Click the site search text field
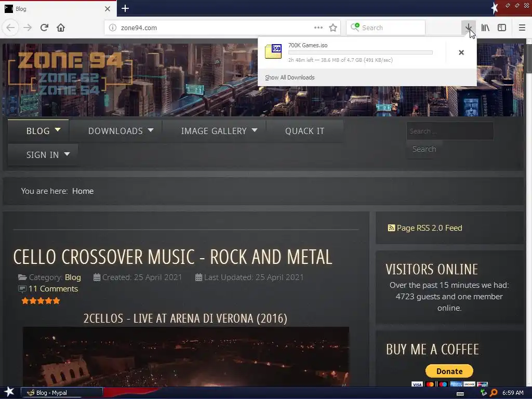 point(450,131)
